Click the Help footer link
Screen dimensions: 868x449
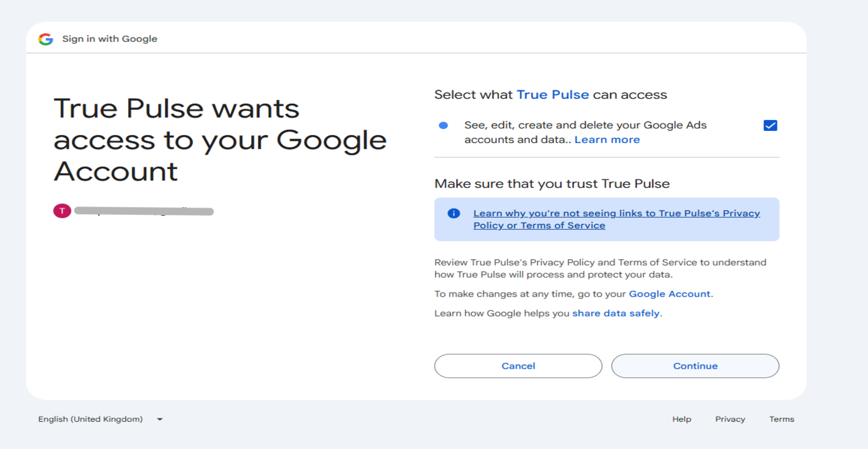[x=681, y=419]
